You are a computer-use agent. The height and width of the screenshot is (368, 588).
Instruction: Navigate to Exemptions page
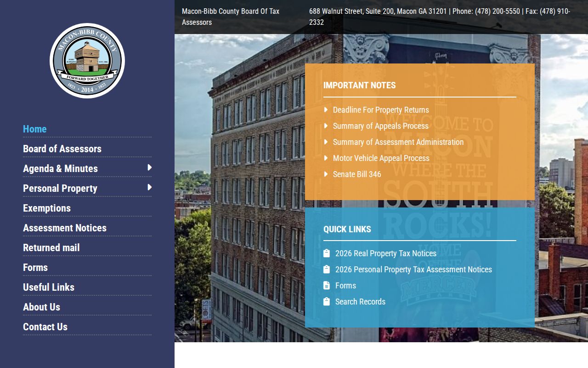tap(47, 208)
